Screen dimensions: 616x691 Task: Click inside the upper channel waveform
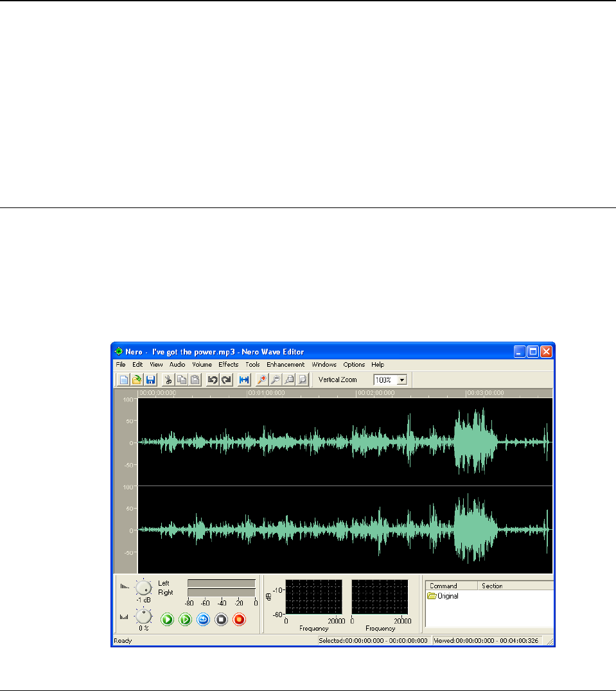pyautogui.click(x=345, y=442)
